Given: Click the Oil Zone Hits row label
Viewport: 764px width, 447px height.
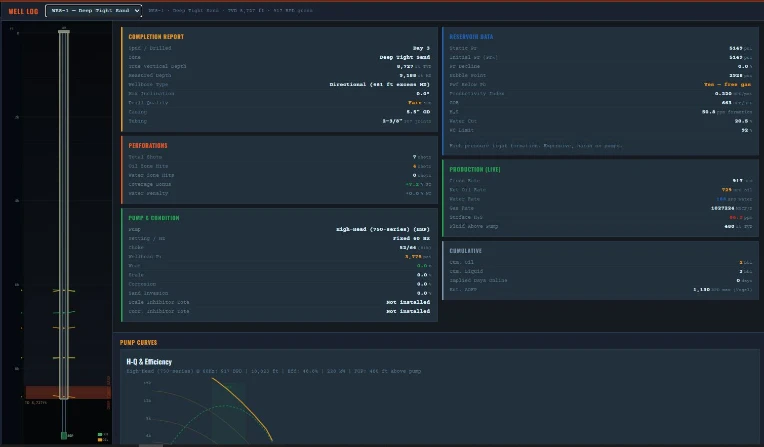Looking at the screenshot, I should pos(148,166).
